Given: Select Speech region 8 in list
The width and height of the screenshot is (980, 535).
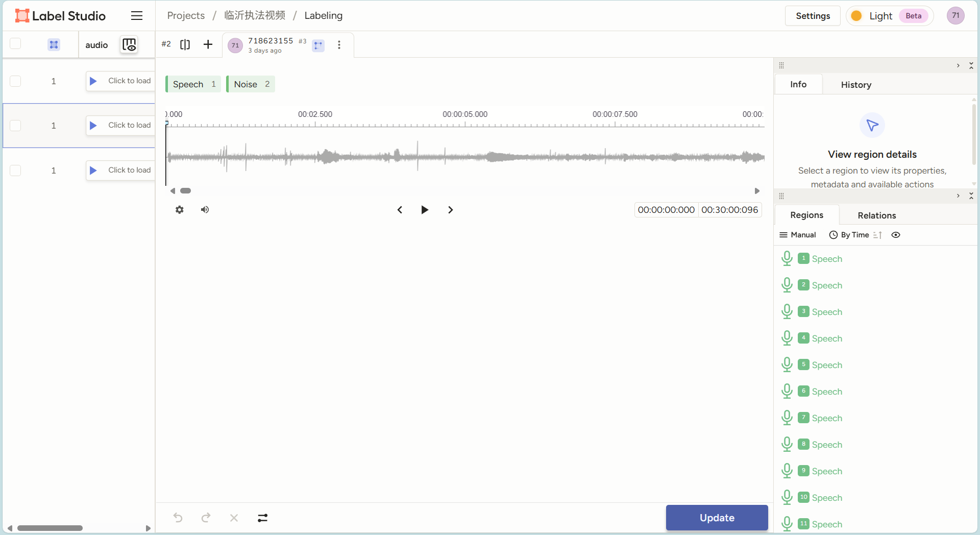Looking at the screenshot, I should 827,444.
